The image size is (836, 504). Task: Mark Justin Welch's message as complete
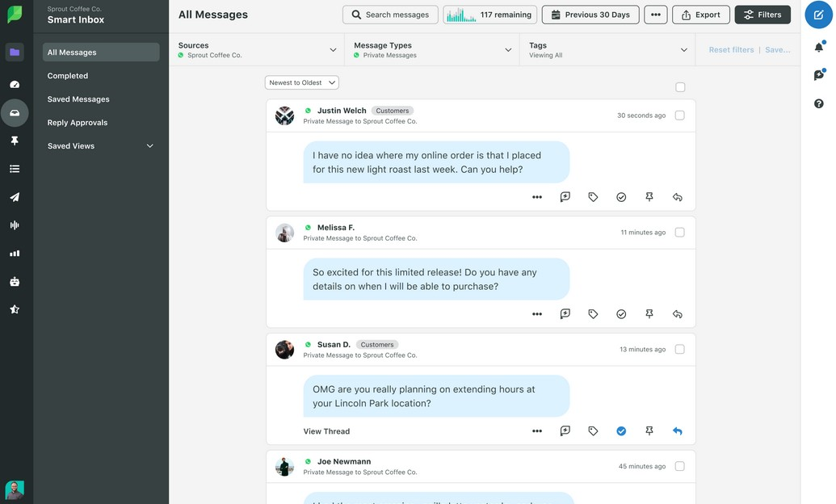click(x=621, y=197)
